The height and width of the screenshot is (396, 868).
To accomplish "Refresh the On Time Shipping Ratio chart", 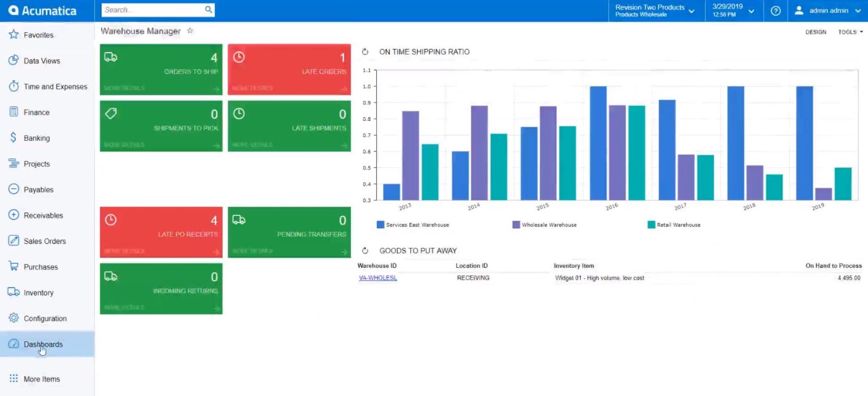I will point(364,51).
